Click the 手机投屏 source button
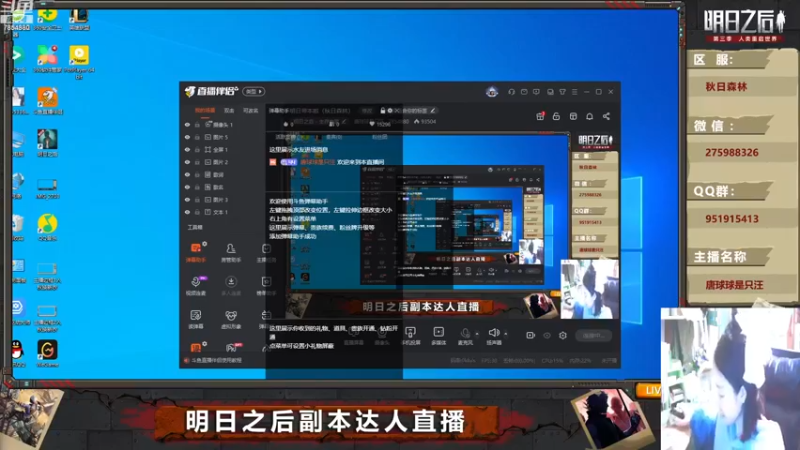 tap(410, 336)
